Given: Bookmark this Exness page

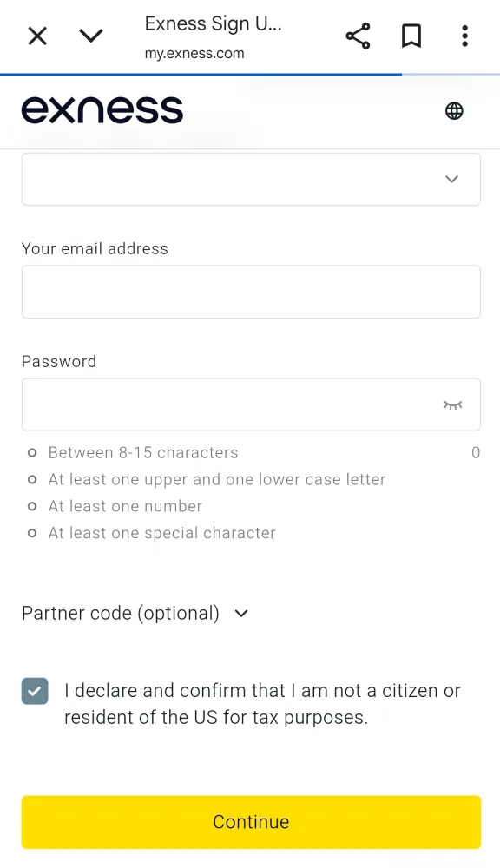Looking at the screenshot, I should pyautogui.click(x=411, y=36).
